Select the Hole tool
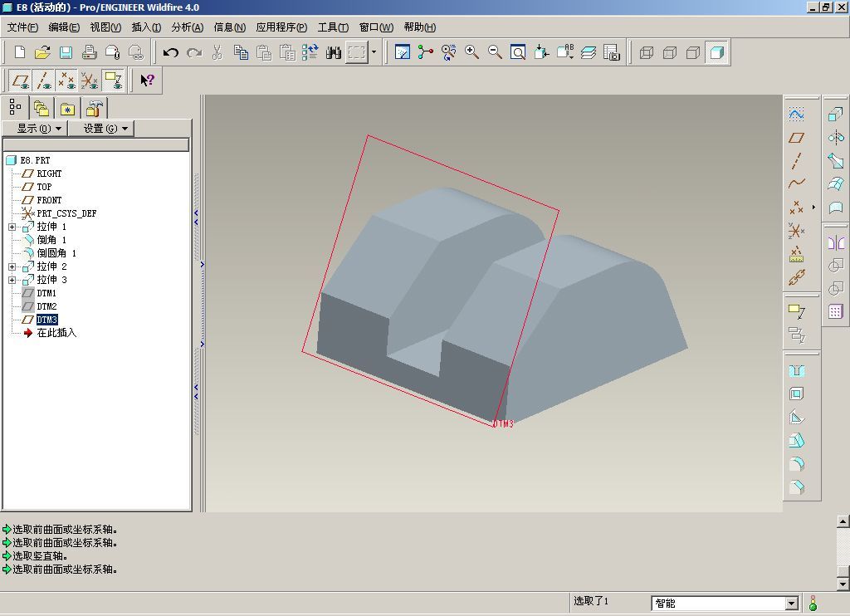 (x=796, y=371)
